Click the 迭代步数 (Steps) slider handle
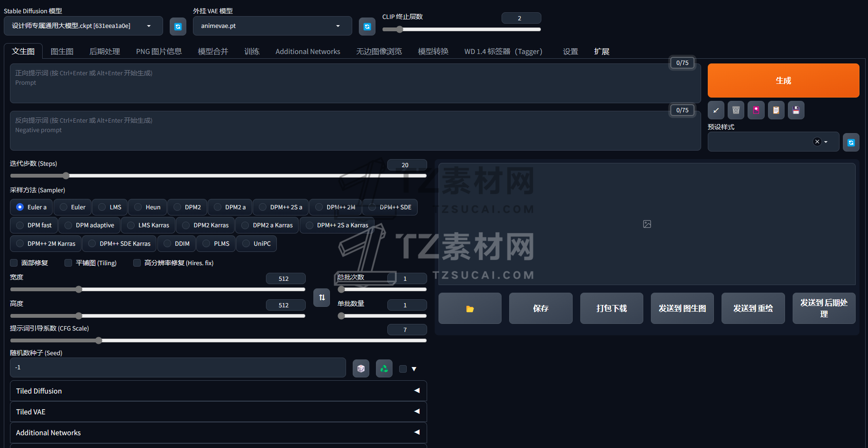Screen dimensions: 868x448 66,176
